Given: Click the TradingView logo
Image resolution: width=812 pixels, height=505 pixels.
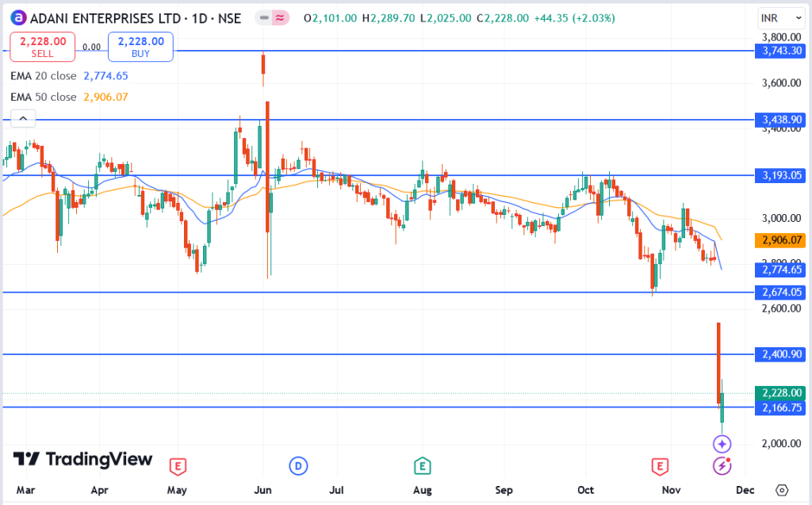Looking at the screenshot, I should pyautogui.click(x=82, y=459).
